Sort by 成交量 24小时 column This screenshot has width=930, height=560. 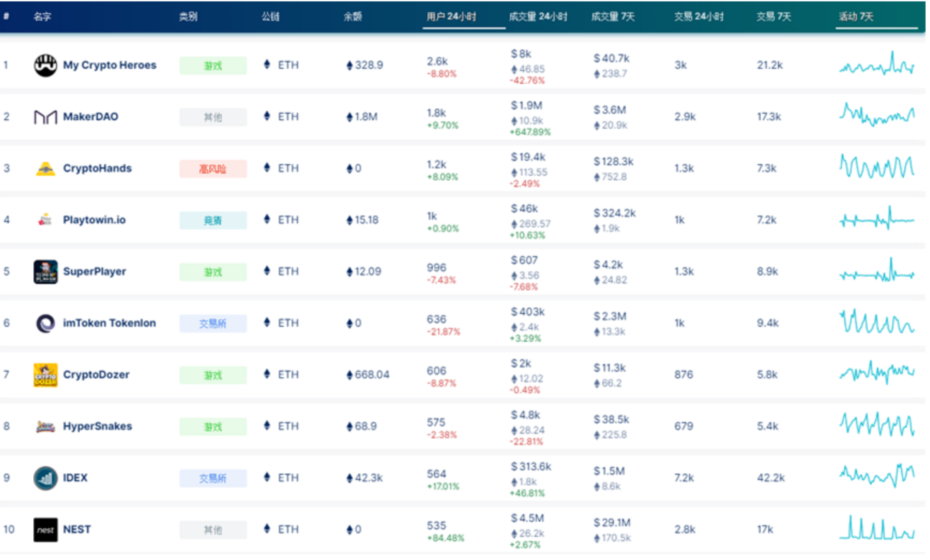(x=538, y=16)
